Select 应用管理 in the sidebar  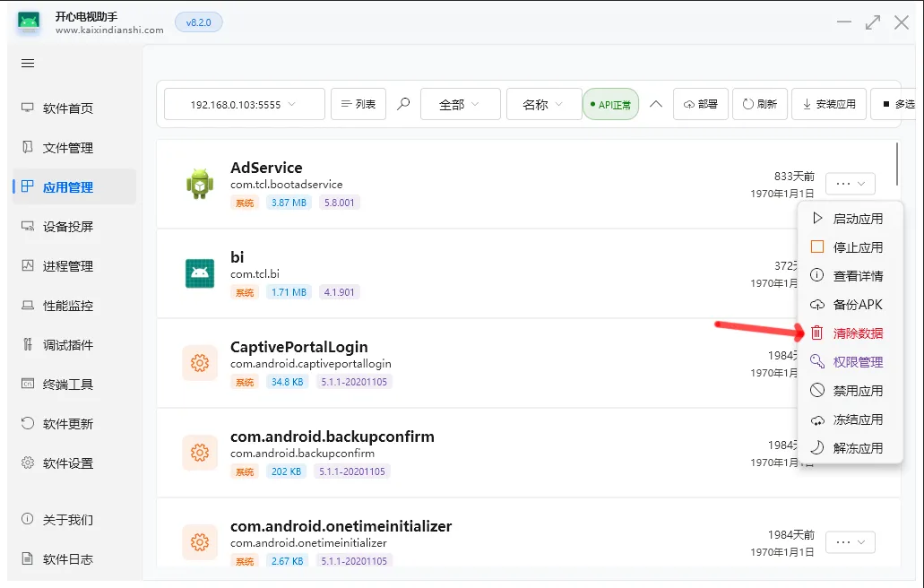click(74, 187)
